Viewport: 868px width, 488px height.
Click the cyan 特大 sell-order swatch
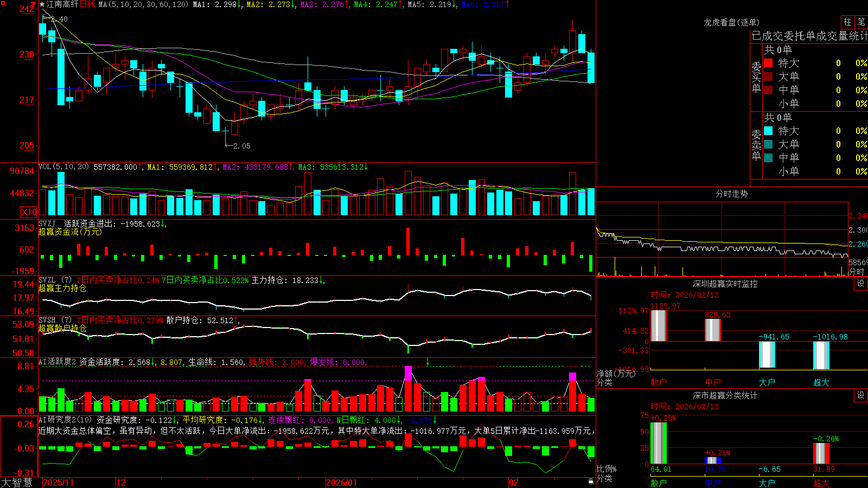click(768, 131)
